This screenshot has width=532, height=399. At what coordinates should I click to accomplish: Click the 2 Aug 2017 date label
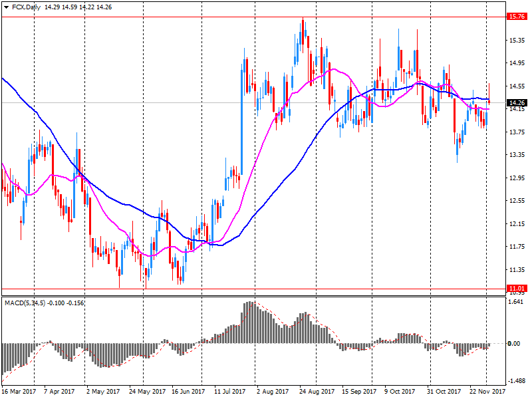pyautogui.click(x=273, y=392)
